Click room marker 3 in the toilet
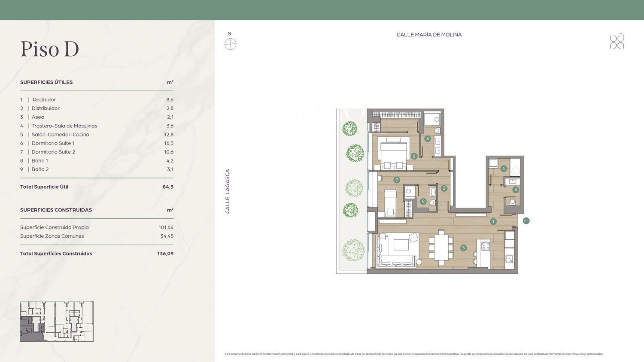The width and height of the screenshot is (644, 362). point(516,190)
